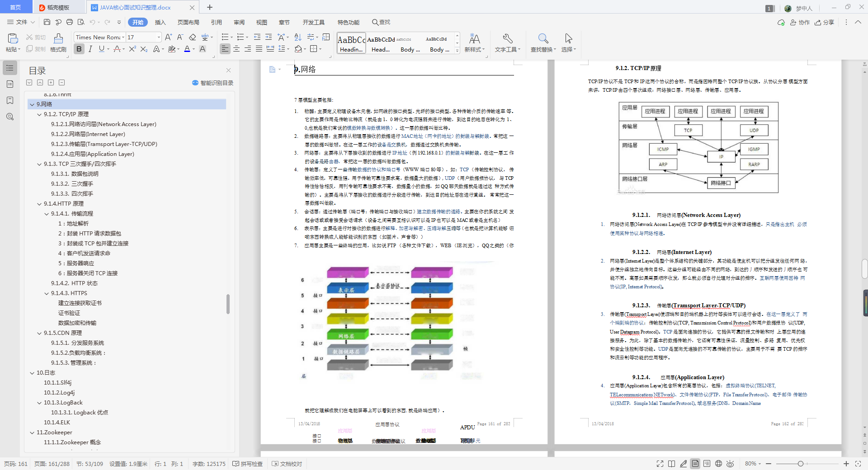Open the search icon in left sidebar
Image resolution: width=868 pixels, height=470 pixels.
pyautogui.click(x=10, y=117)
